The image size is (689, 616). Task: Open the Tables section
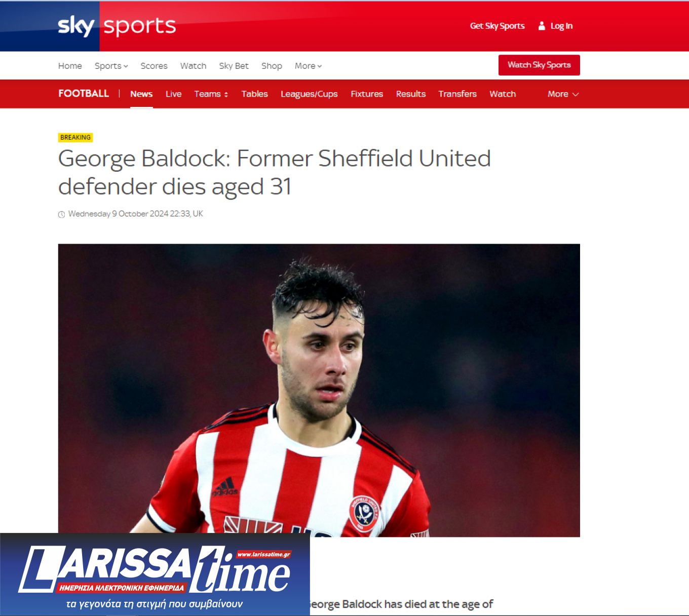pyautogui.click(x=254, y=94)
